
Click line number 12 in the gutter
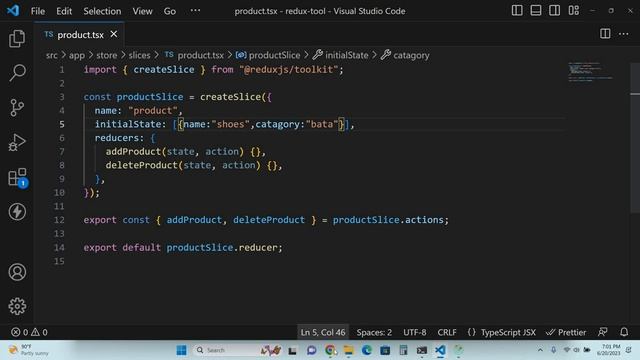59,220
